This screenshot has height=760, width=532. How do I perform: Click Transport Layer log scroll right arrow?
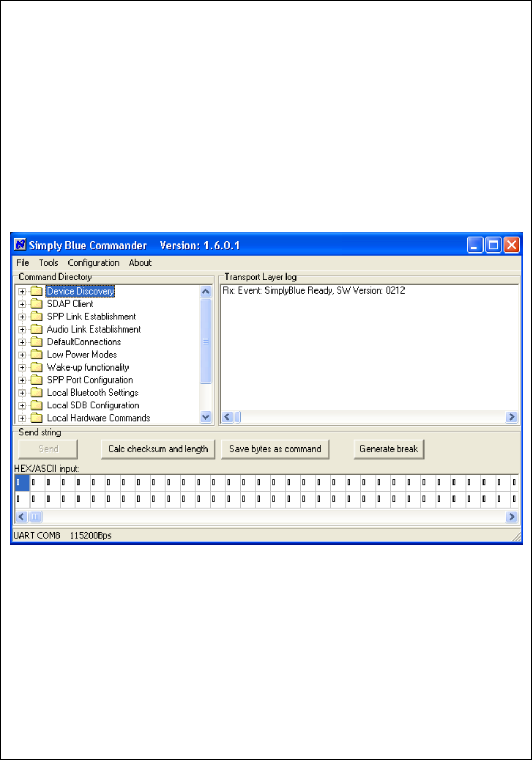(511, 417)
